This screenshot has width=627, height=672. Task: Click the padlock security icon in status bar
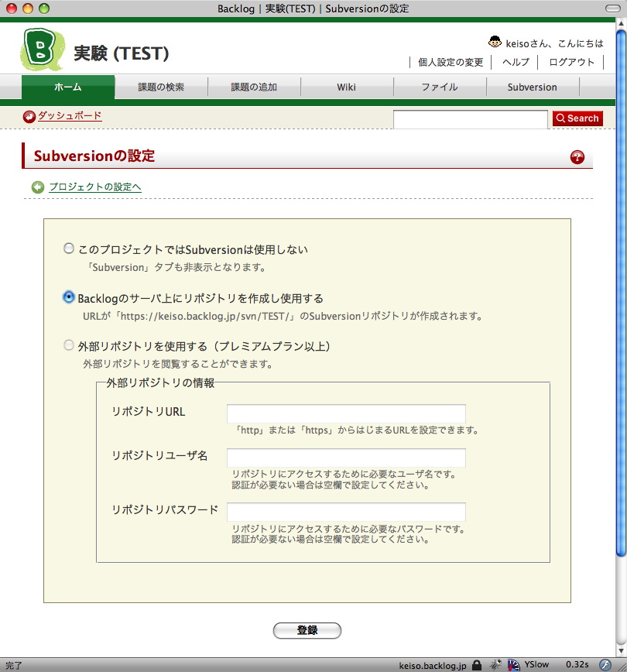tap(477, 664)
